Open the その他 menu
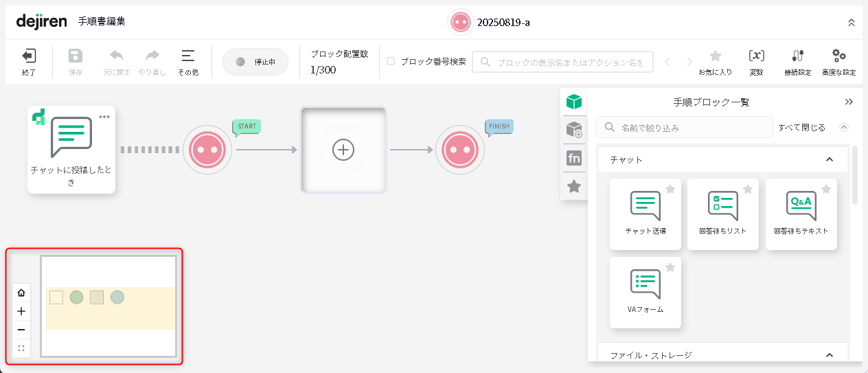This screenshot has width=868, height=373. [187, 61]
